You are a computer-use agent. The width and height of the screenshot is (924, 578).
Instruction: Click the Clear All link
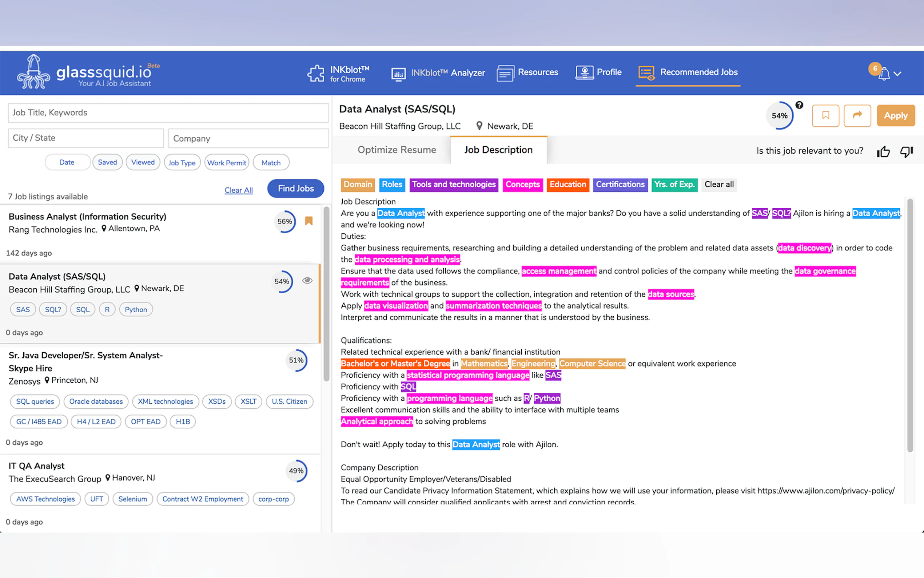tap(238, 190)
